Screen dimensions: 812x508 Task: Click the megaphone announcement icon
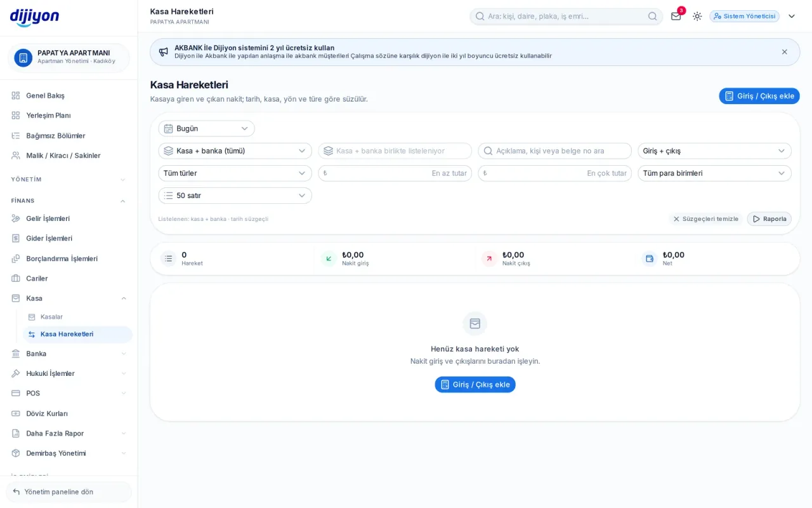coord(164,51)
